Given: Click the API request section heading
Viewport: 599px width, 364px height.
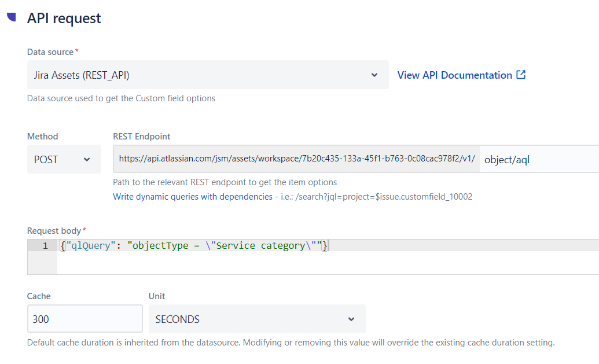Looking at the screenshot, I should [64, 18].
